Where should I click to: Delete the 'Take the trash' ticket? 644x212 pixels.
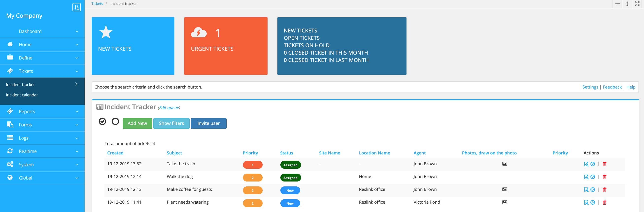(604, 164)
